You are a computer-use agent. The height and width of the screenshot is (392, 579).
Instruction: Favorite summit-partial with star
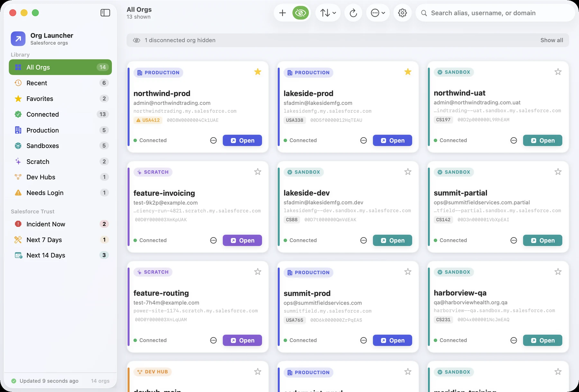click(x=558, y=172)
